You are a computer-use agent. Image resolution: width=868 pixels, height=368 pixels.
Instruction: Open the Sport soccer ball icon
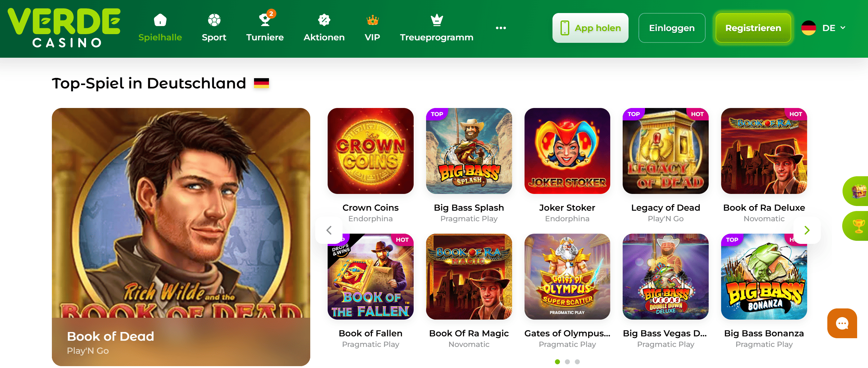click(214, 20)
